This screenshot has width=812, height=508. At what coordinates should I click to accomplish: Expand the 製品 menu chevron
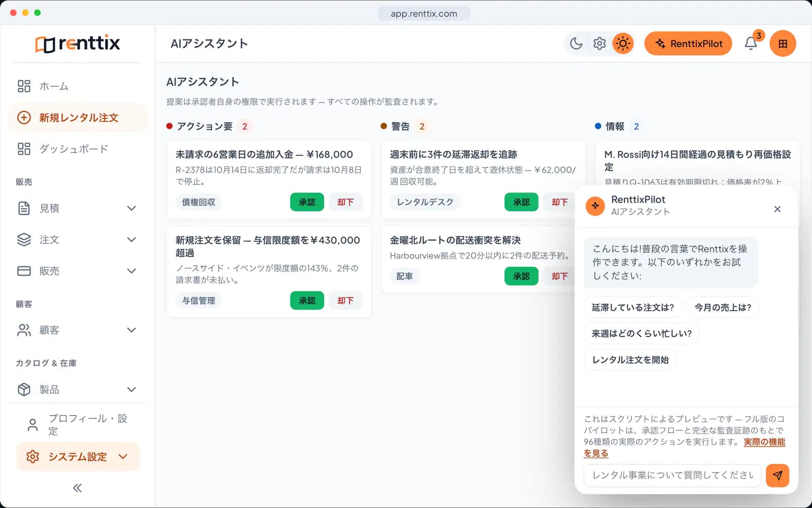[131, 390]
